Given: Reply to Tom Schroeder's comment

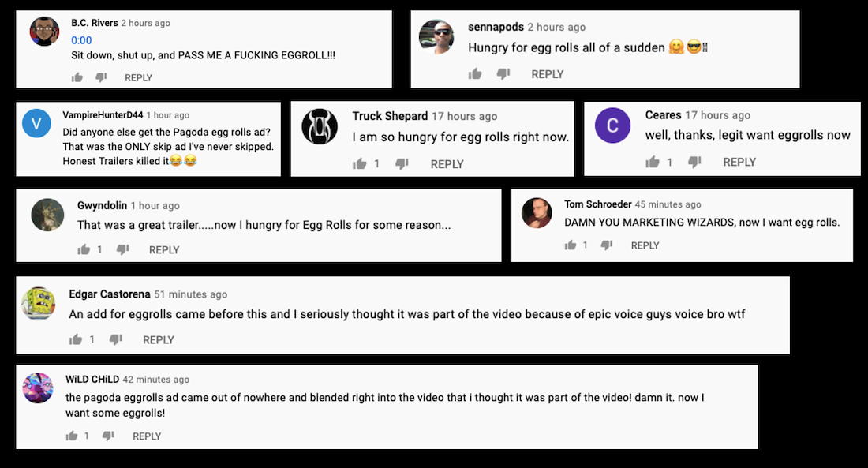Looking at the screenshot, I should click(x=645, y=245).
